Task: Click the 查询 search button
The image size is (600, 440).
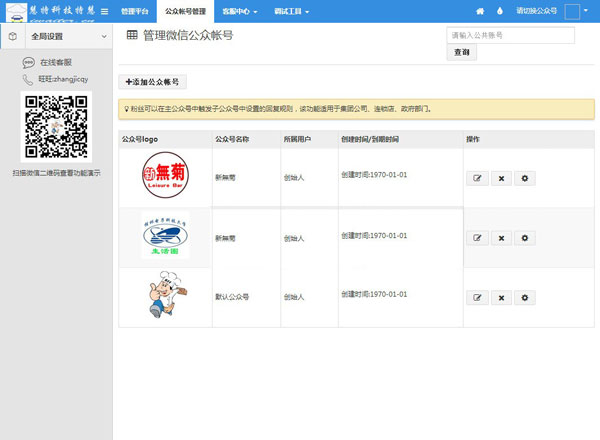Action: 462,52
